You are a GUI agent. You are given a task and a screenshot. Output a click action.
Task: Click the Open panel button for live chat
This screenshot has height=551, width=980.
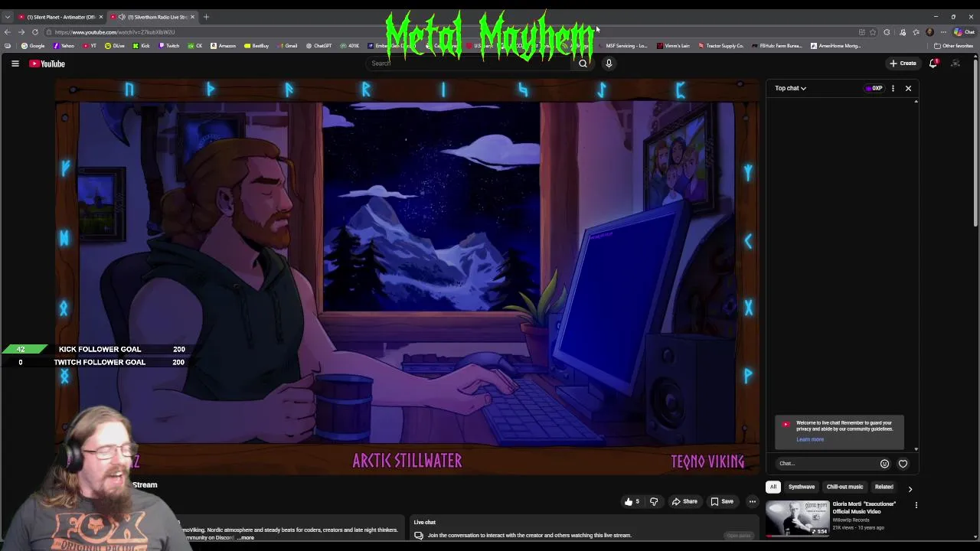click(x=739, y=536)
